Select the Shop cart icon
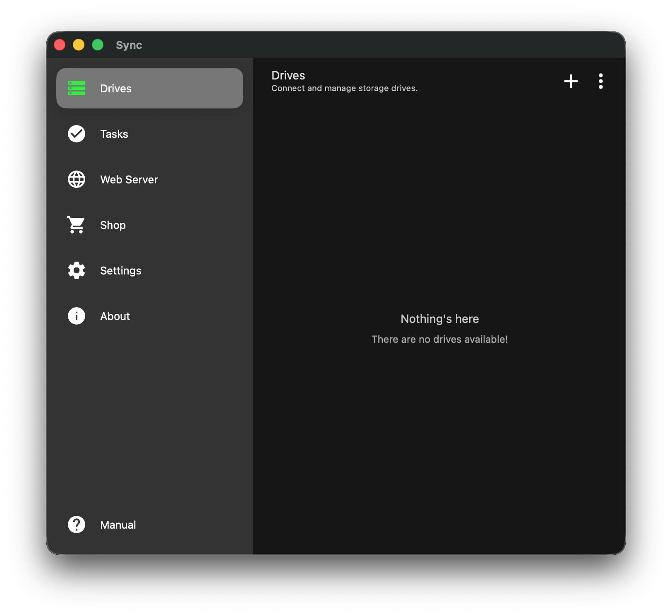This screenshot has height=616, width=672. coord(76,225)
